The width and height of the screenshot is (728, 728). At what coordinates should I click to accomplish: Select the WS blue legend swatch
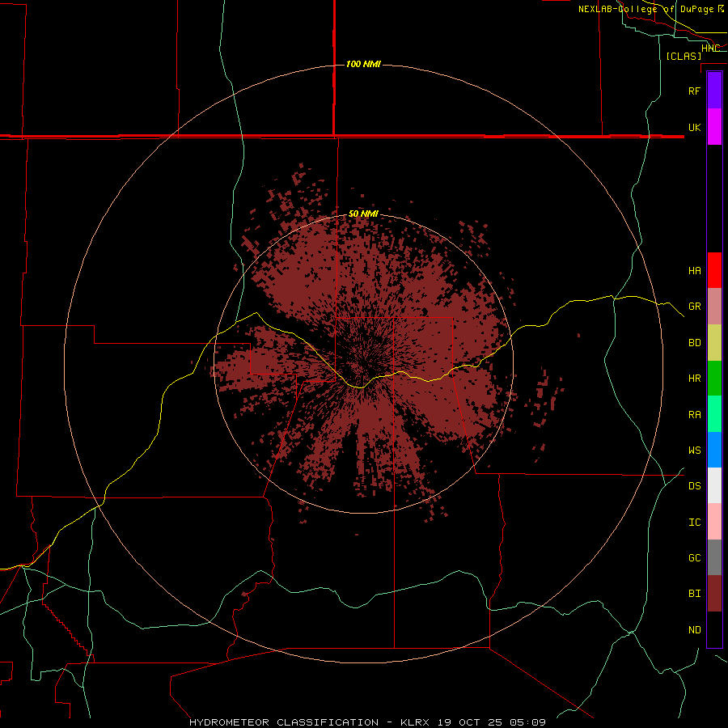714,450
